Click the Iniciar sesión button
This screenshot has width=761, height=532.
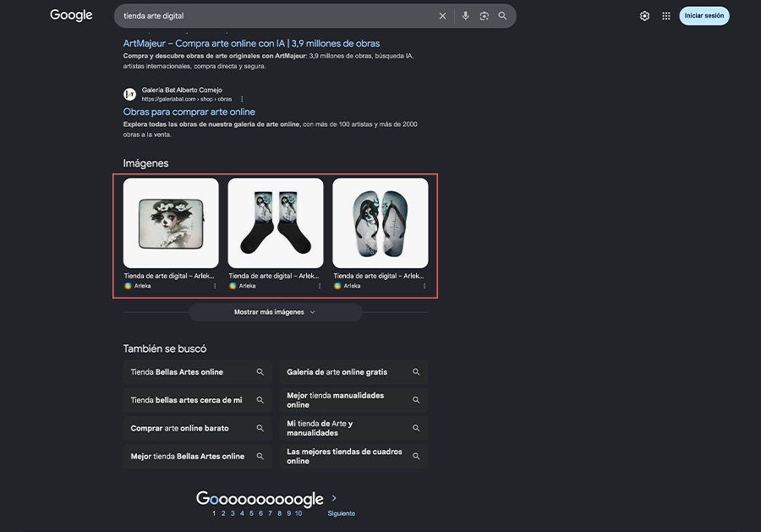pyautogui.click(x=704, y=15)
